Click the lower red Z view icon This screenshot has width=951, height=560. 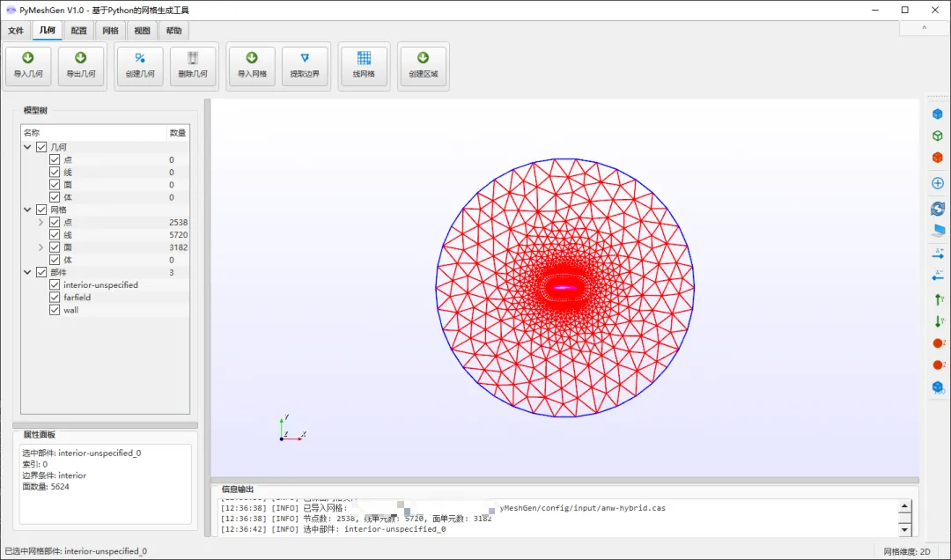tap(938, 365)
